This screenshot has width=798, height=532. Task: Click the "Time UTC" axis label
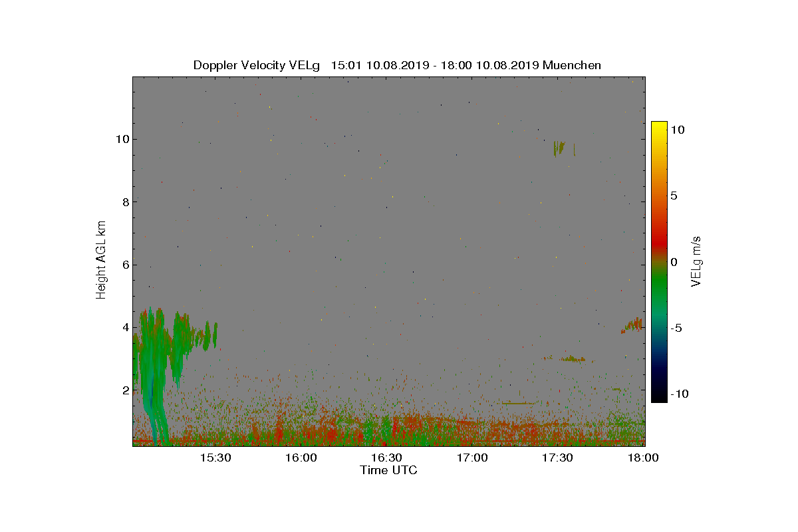(x=389, y=470)
